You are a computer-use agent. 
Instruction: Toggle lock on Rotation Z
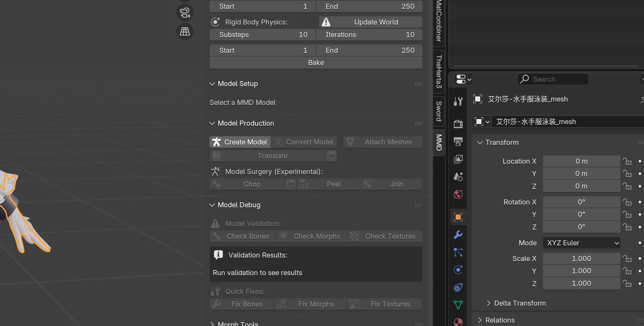627,227
